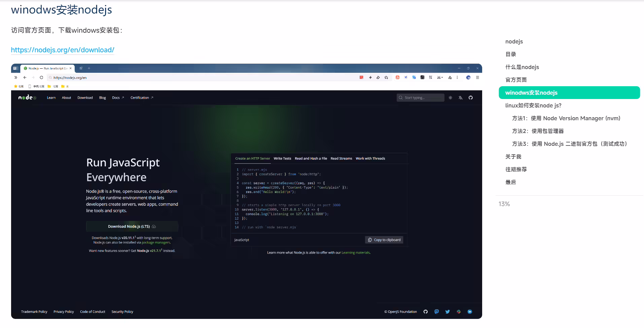Viewport: 644px width, 328px height.
Task: Click the Node.js logo
Action: point(27,98)
